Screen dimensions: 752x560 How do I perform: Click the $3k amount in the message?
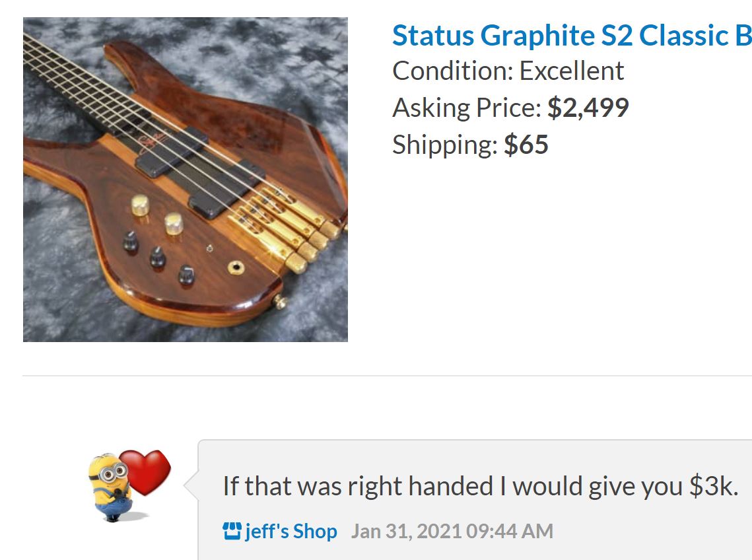[x=714, y=486]
